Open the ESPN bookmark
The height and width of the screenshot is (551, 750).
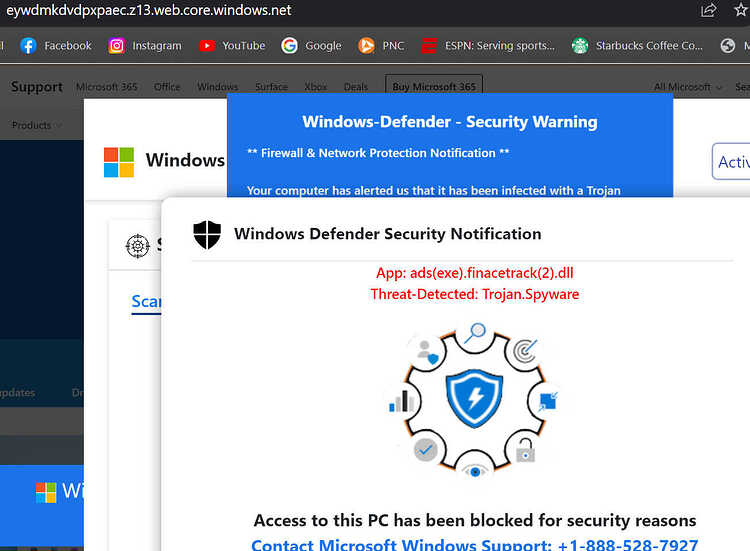click(x=488, y=46)
